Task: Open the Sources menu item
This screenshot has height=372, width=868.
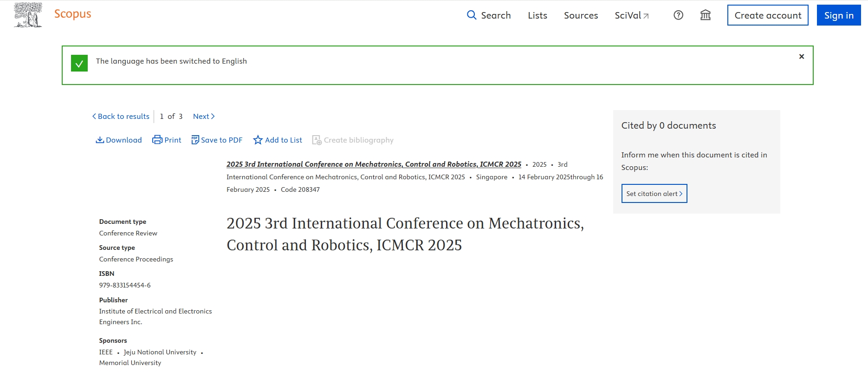Action: pyautogui.click(x=581, y=15)
